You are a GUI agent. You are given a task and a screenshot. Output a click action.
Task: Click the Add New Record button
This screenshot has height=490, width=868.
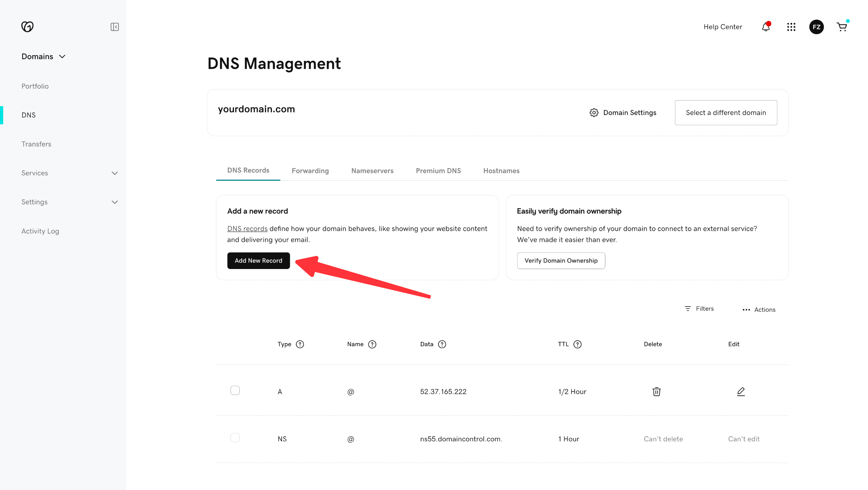(x=258, y=261)
